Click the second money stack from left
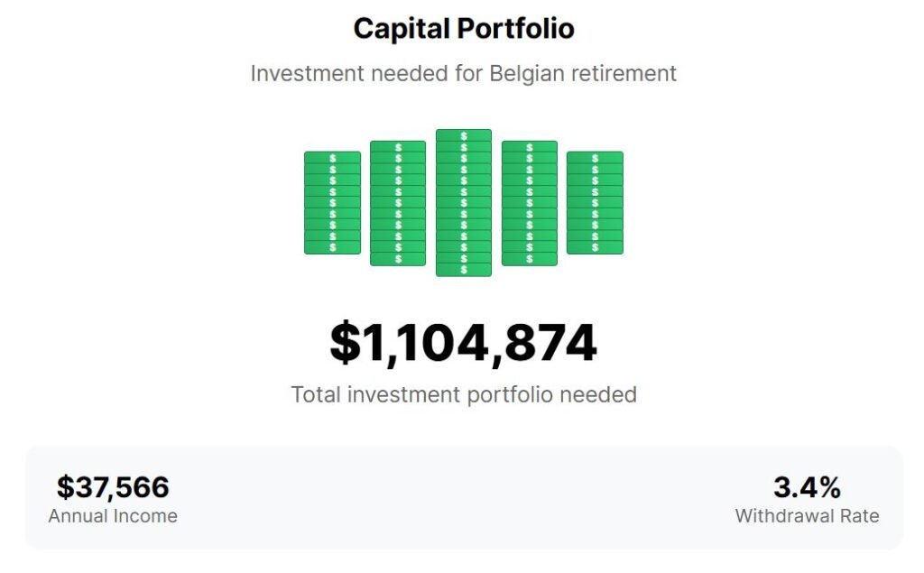Viewport: 924px width, 573px height. pos(398,203)
